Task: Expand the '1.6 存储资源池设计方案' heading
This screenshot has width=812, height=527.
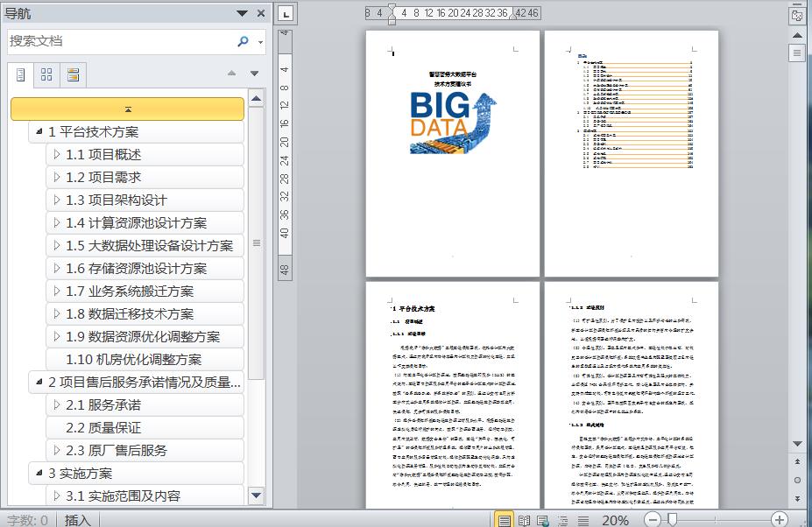Action: tap(57, 268)
